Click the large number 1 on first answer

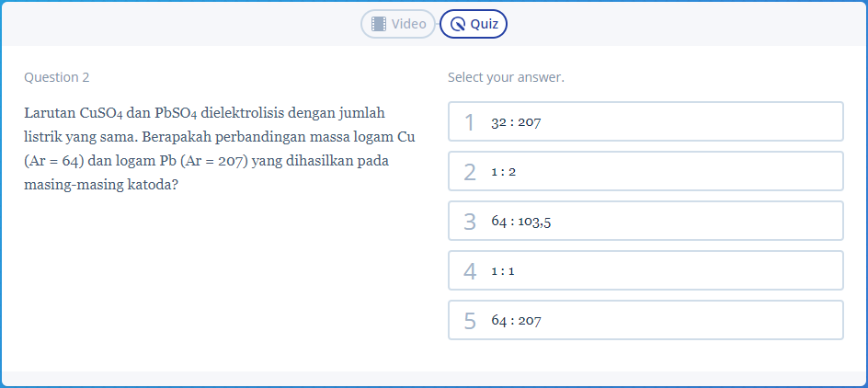tap(470, 122)
